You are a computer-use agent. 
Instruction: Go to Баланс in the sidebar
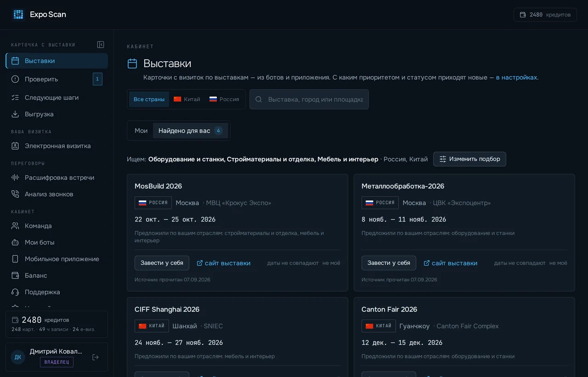57,275
